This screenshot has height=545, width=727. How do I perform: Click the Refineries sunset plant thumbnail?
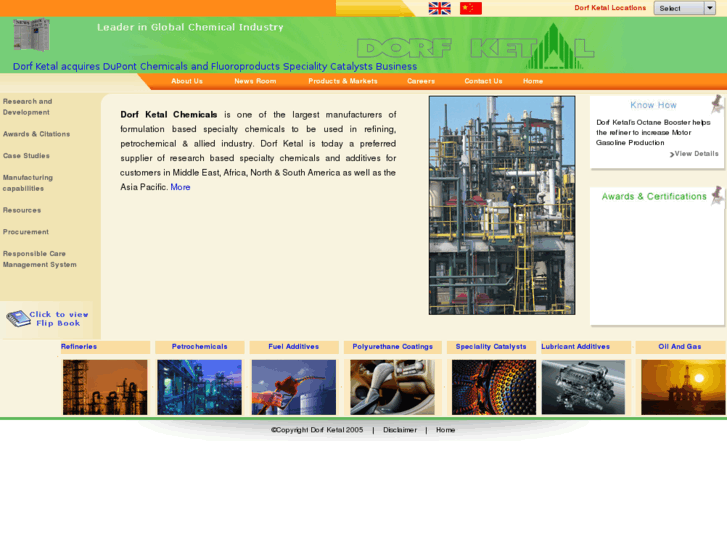point(105,387)
